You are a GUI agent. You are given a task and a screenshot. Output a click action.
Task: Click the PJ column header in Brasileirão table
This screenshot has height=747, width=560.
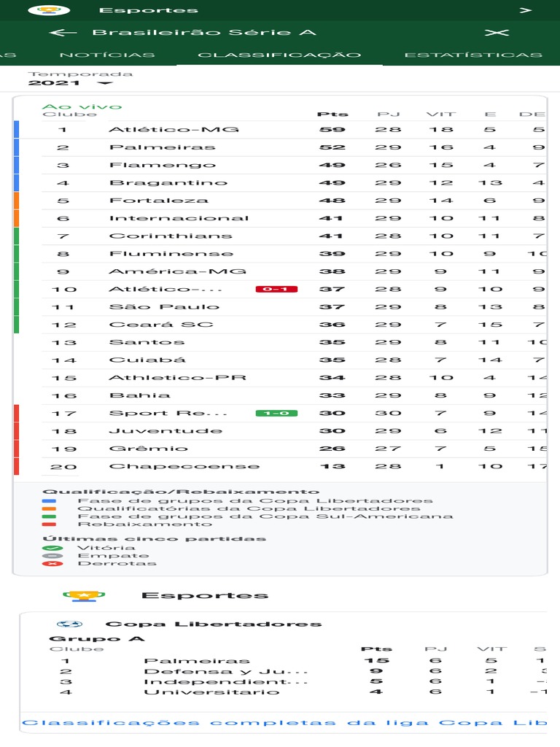pyautogui.click(x=388, y=115)
